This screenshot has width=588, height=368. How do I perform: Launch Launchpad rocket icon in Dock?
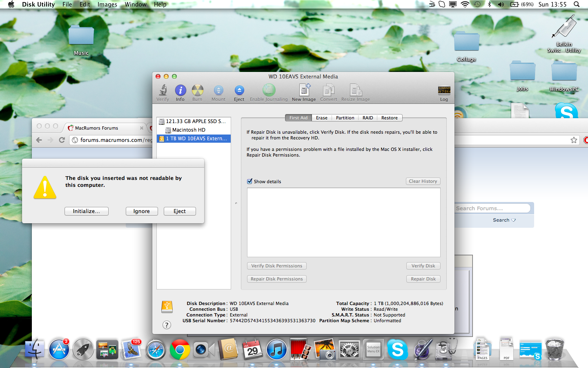click(83, 350)
